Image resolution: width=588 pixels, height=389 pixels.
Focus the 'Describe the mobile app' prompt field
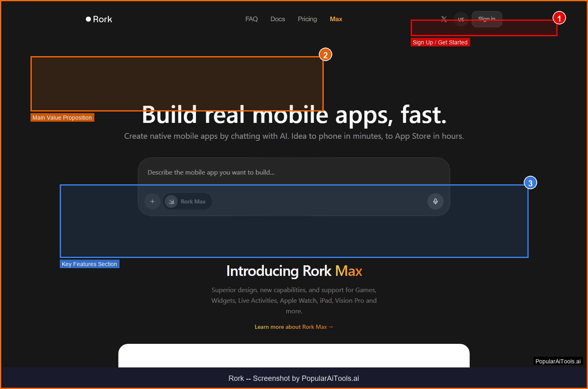pyautogui.click(x=293, y=173)
